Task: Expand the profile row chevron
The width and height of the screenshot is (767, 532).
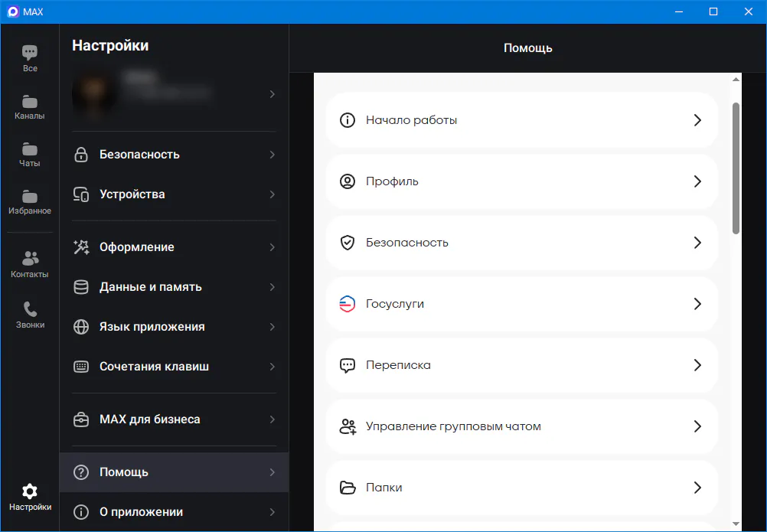Action: point(273,94)
